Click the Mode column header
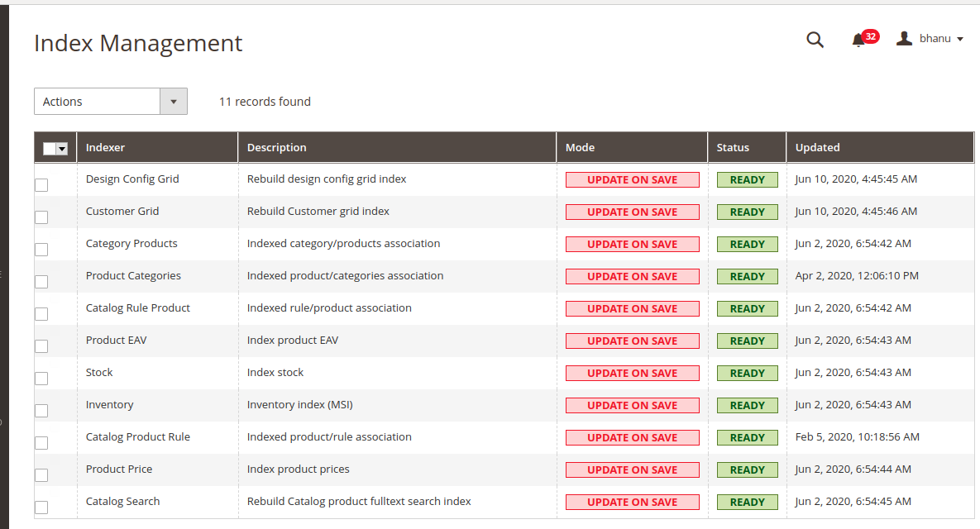This screenshot has height=529, width=980. [580, 147]
